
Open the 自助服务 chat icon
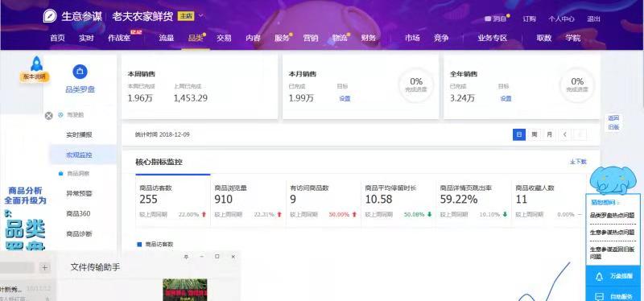599,296
